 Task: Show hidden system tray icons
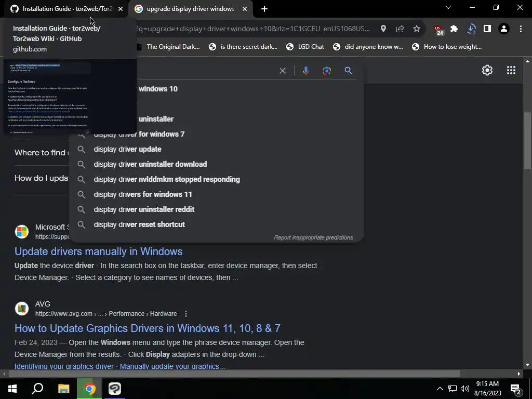440,389
